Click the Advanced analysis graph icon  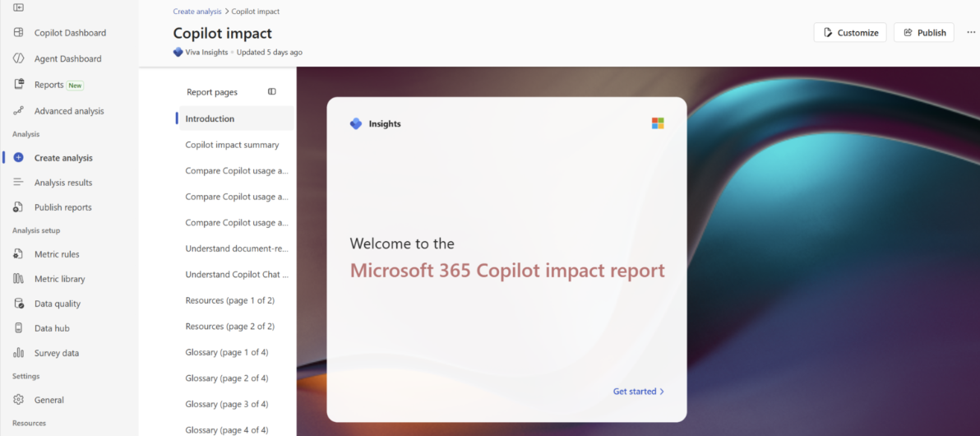pyautogui.click(x=19, y=111)
